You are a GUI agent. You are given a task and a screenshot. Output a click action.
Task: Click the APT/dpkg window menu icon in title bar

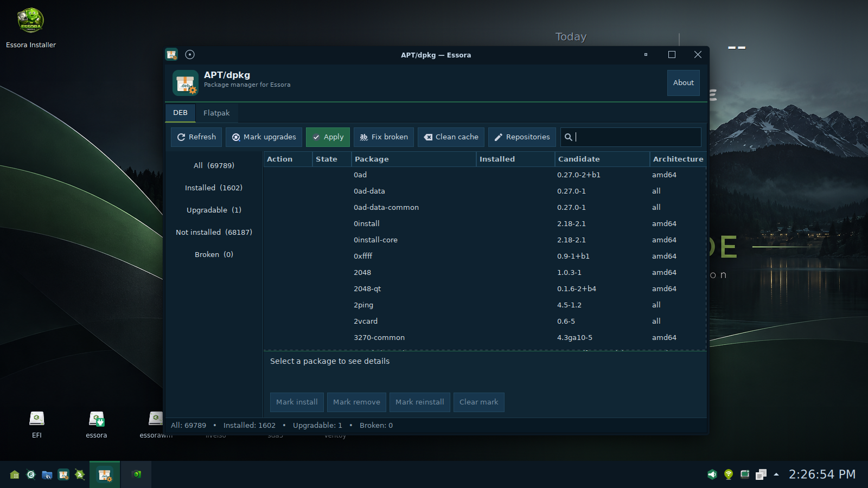point(172,54)
